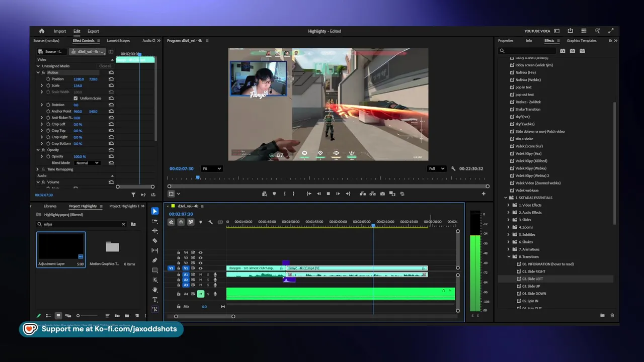
Task: Choose the Rectangle tool
Action: pyautogui.click(x=155, y=270)
